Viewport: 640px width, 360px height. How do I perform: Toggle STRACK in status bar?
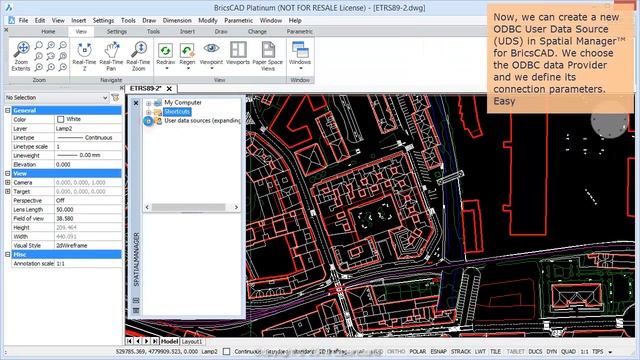[x=461, y=351]
